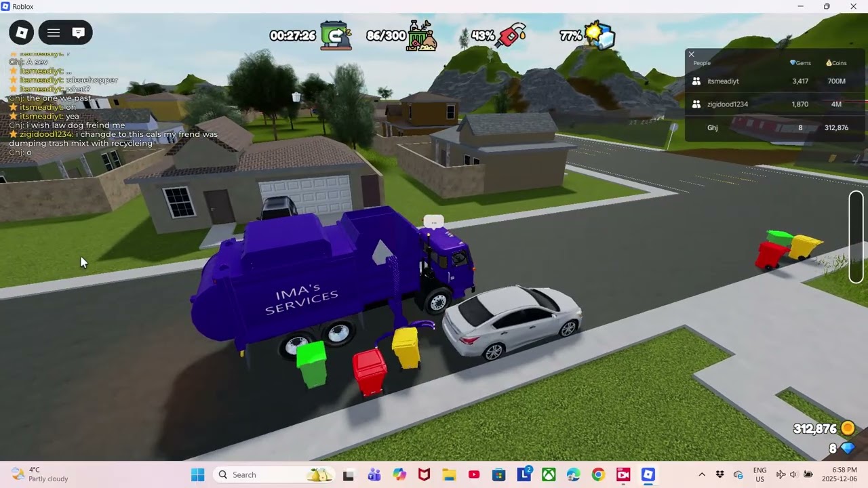
Task: Open McAfee from taskbar
Action: (424, 474)
